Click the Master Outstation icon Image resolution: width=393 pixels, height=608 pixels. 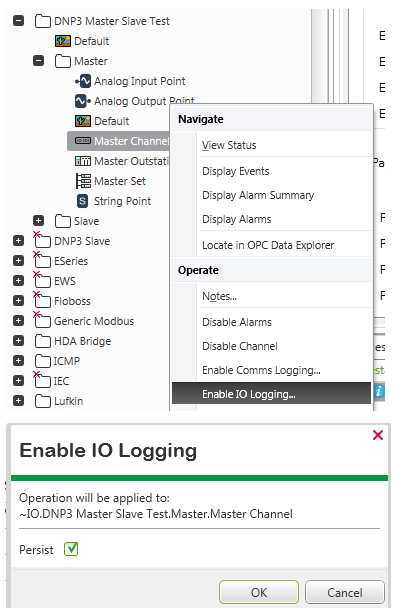83,161
